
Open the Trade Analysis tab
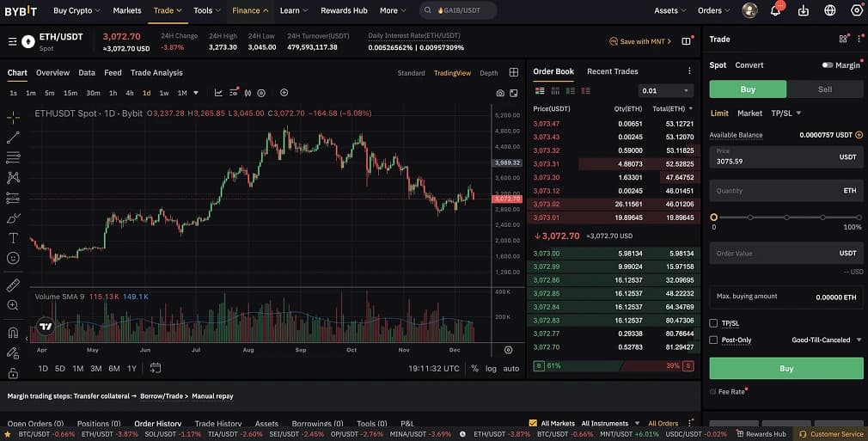coord(156,72)
